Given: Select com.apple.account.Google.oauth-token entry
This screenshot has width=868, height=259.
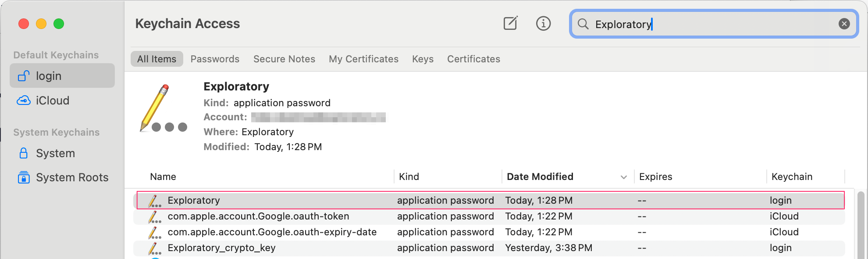Looking at the screenshot, I should pos(489,216).
